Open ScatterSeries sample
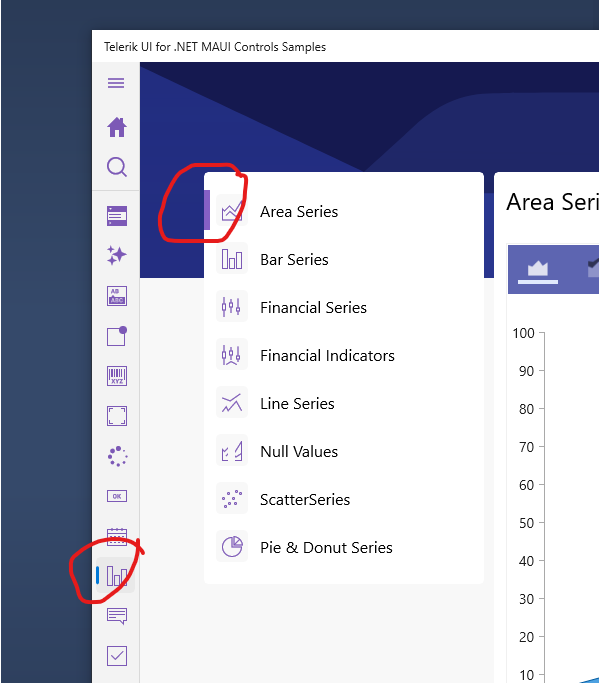The width and height of the screenshot is (599, 683). pyautogui.click(x=344, y=500)
